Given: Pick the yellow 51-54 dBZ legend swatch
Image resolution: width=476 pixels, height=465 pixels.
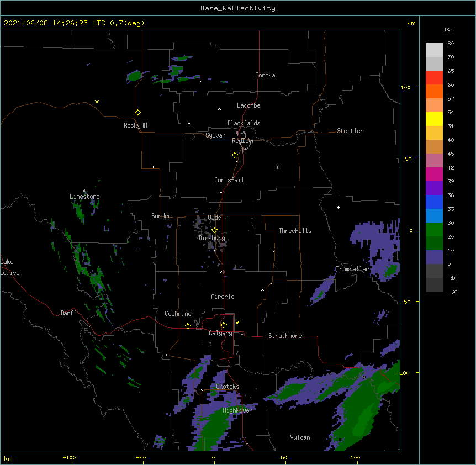Looking at the screenshot, I should coord(434,119).
